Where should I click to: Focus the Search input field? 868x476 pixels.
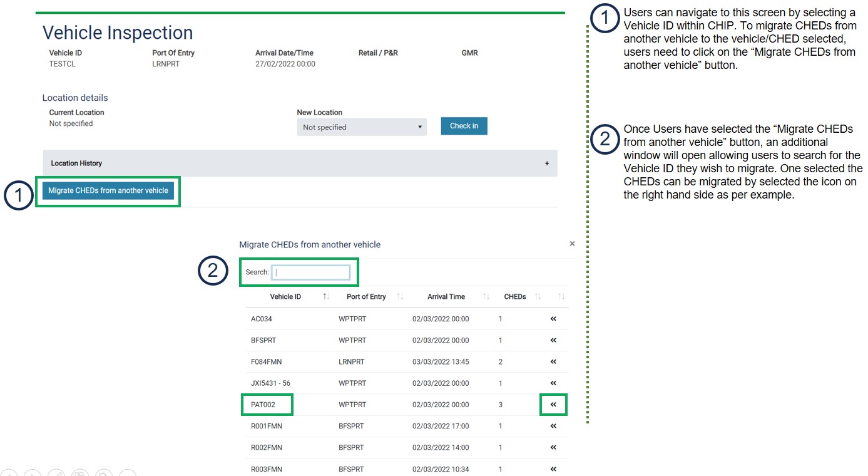pos(311,272)
